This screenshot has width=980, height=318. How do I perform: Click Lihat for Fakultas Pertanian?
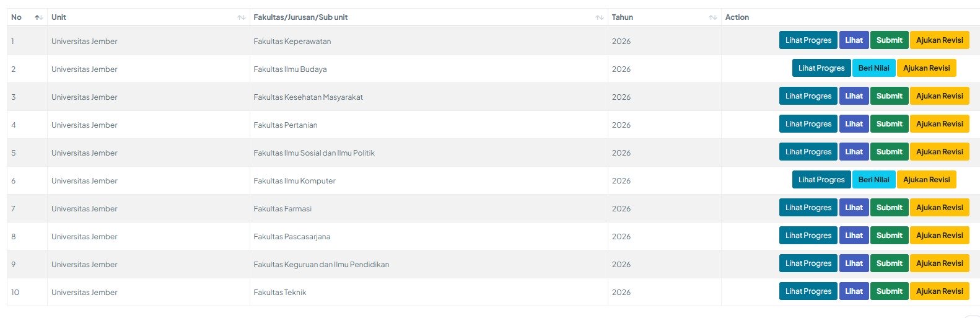coord(854,124)
